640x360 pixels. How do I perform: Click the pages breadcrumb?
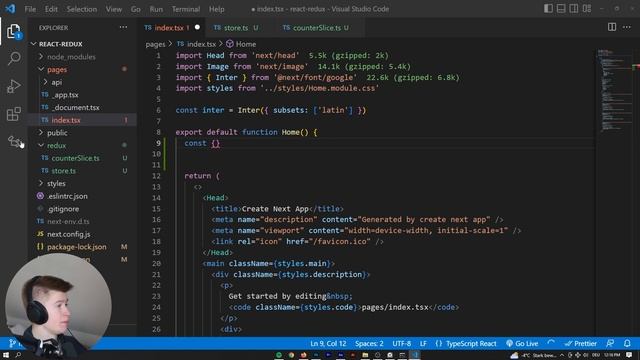coord(156,44)
